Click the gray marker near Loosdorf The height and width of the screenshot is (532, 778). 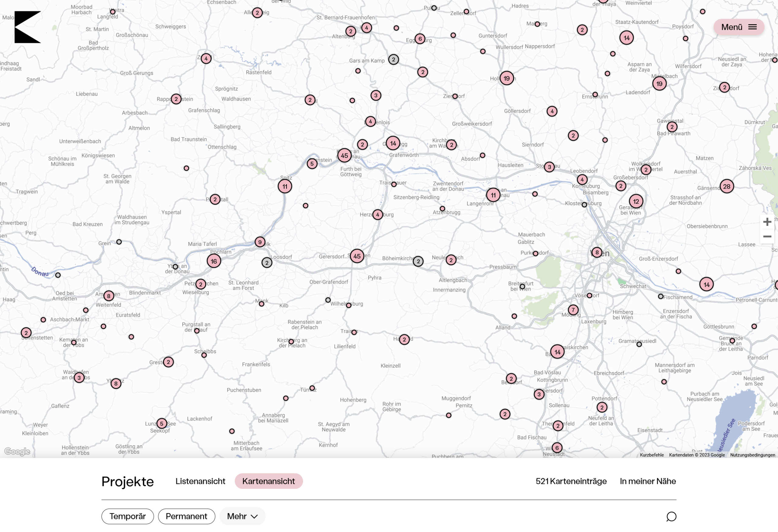click(x=267, y=263)
